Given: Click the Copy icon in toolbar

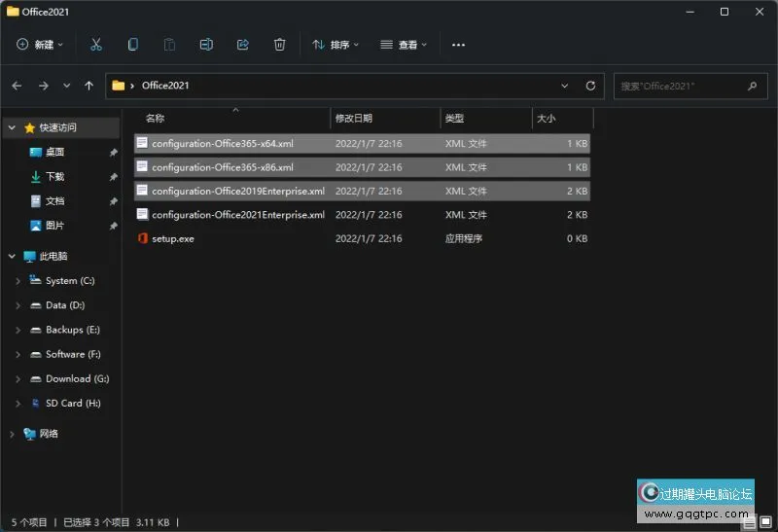Looking at the screenshot, I should pyautogui.click(x=132, y=45).
